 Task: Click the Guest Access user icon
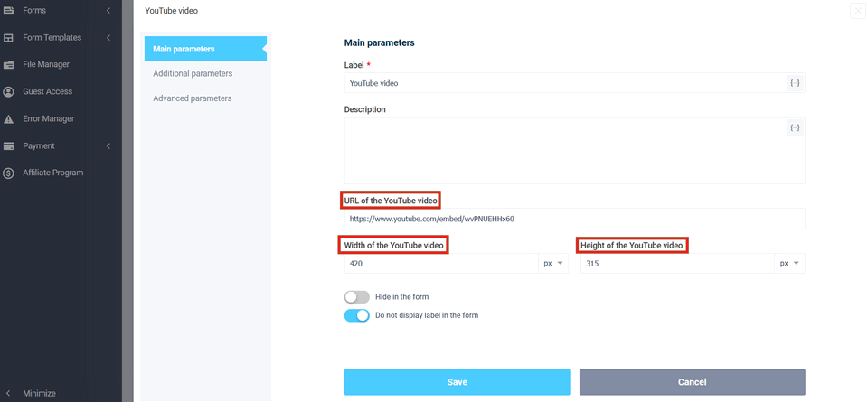point(8,92)
